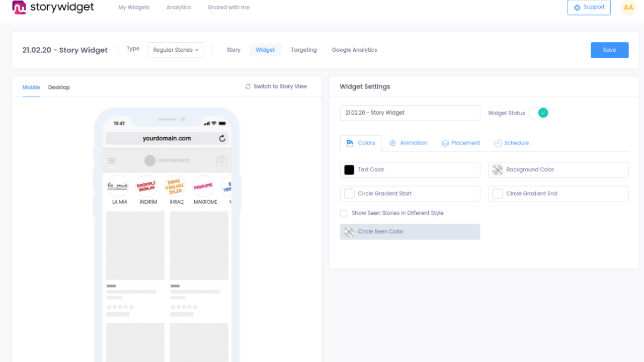Click the Support button

tap(589, 8)
